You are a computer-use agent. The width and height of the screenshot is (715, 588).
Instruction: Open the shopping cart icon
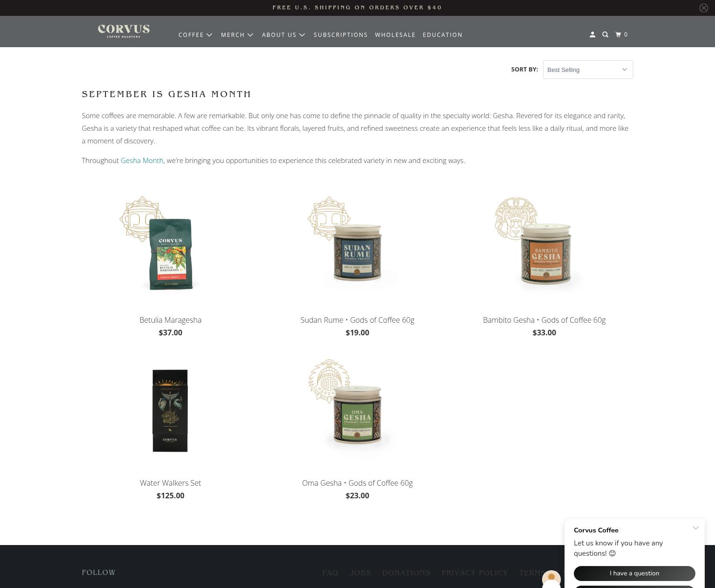click(622, 35)
